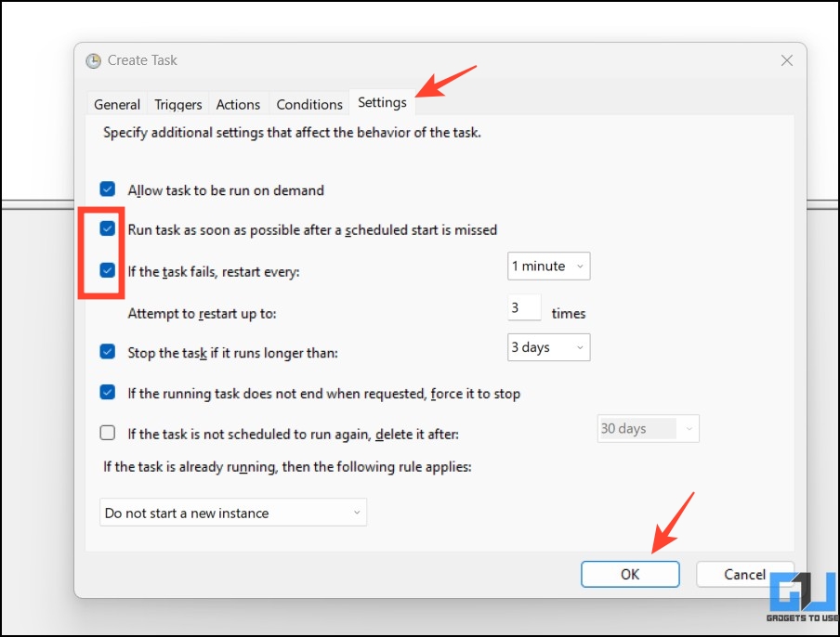Uncheck Stop the task if runs longer
Viewport: 840px width, 637px height.
[x=108, y=352]
